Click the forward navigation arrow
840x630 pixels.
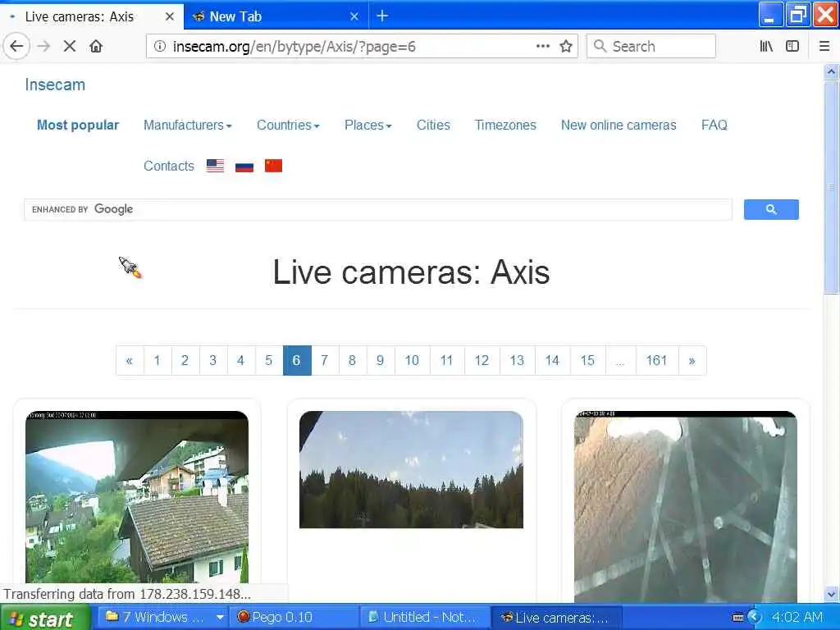click(43, 46)
